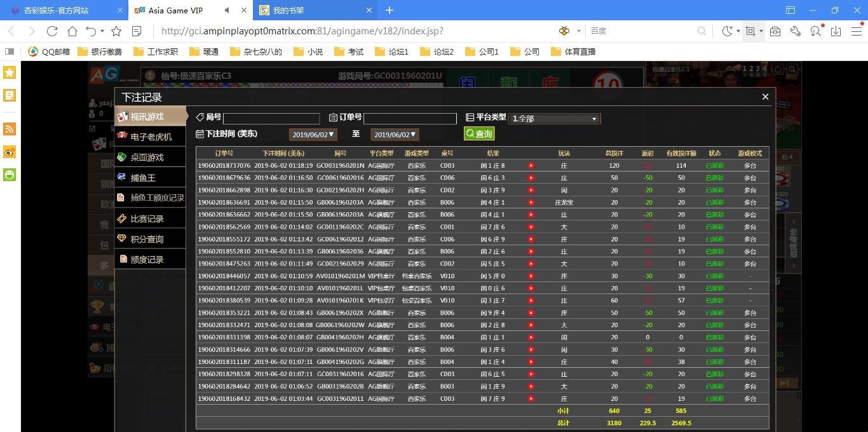This screenshot has width=868, height=432.
Task: Open the browser home page icon
Action: coord(72,31)
